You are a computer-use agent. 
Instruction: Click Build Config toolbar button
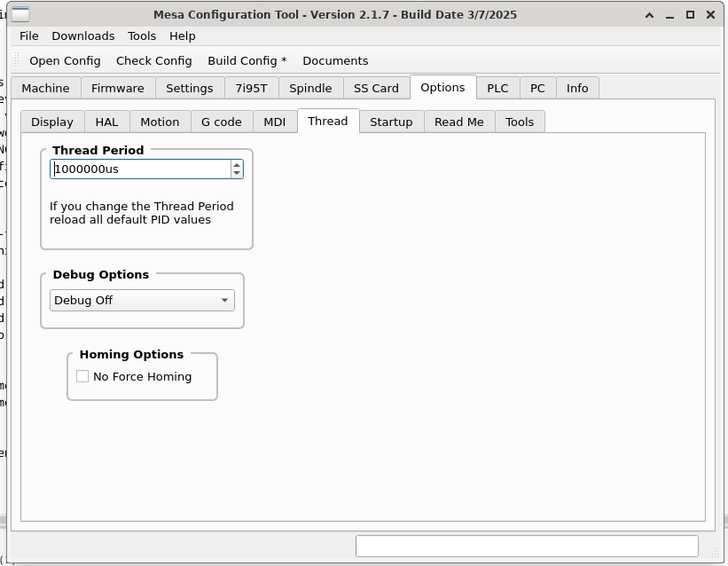click(247, 61)
